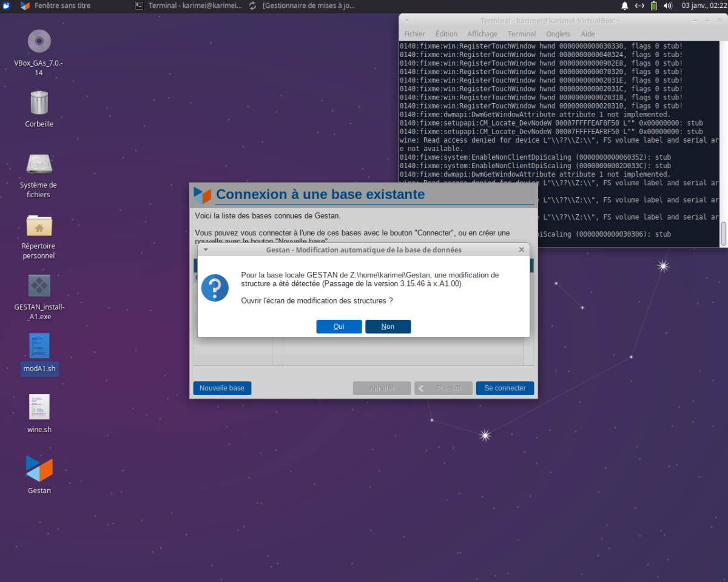Viewport: 728px width, 582px height.
Task: Open the Répertoire personnel folder icon
Action: (x=39, y=225)
